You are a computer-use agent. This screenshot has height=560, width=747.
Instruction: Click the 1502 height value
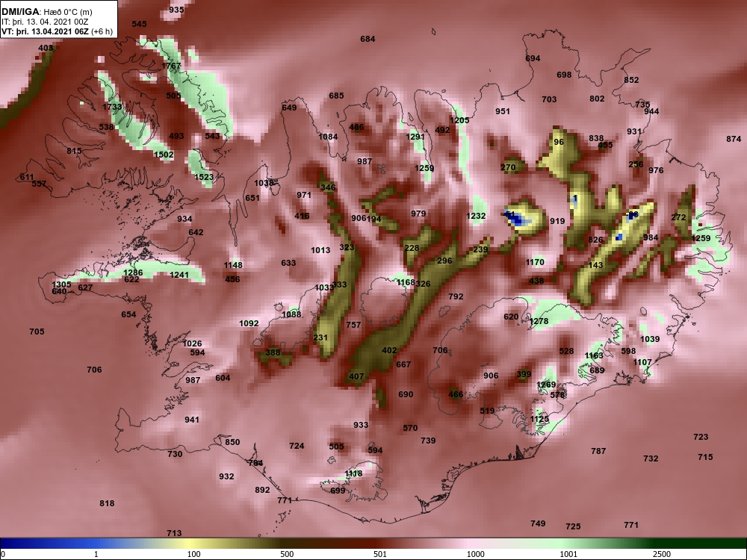164,155
